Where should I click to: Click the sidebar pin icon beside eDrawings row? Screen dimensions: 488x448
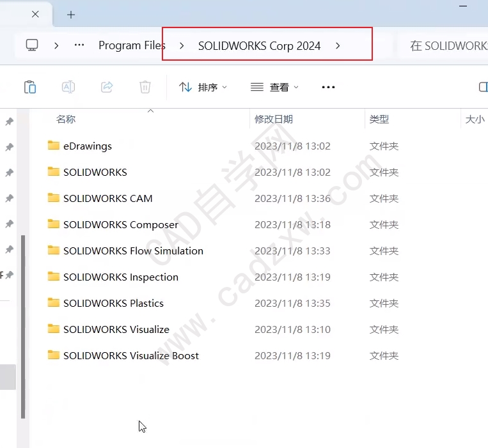tap(10, 147)
